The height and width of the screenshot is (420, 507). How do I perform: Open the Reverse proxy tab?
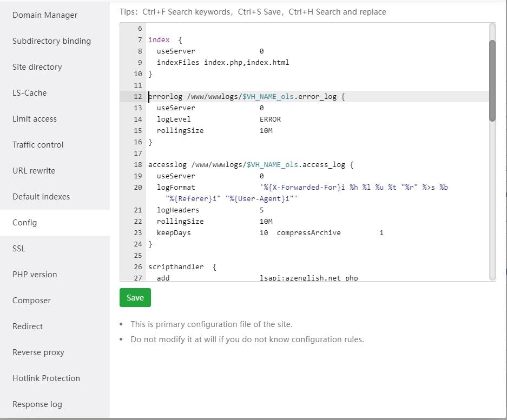click(x=38, y=352)
